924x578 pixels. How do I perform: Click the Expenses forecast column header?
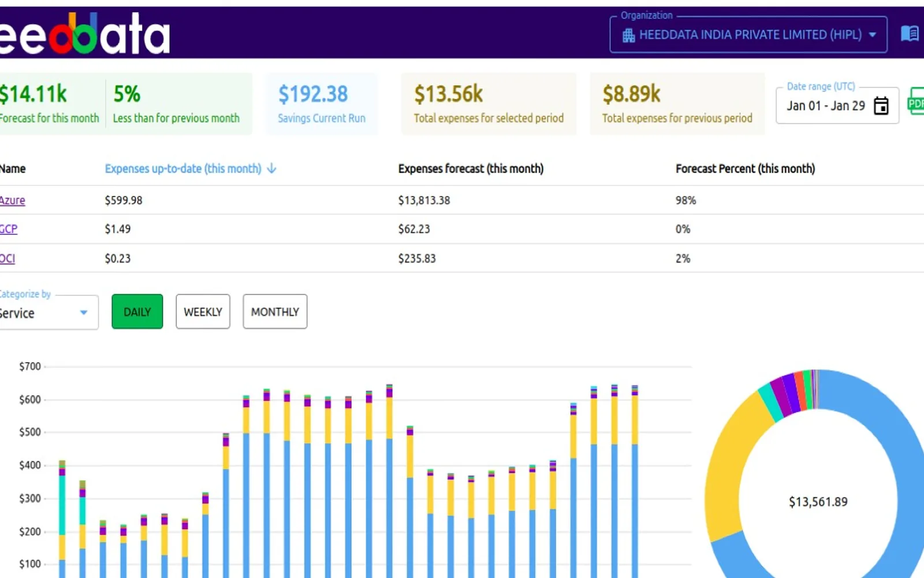471,169
